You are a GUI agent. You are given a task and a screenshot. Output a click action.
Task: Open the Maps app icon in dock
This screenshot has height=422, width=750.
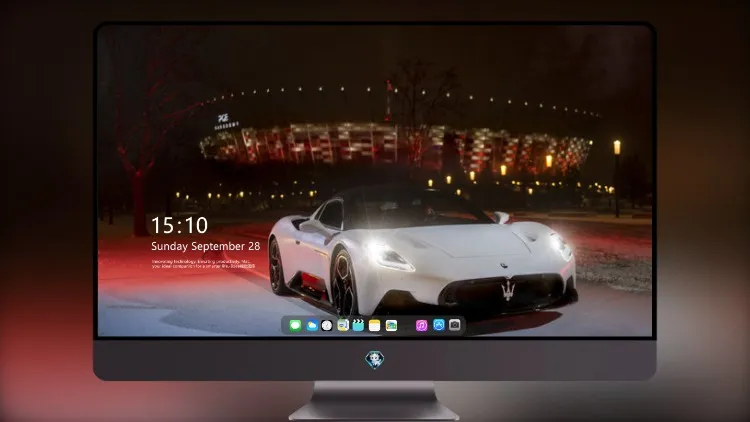pos(342,325)
